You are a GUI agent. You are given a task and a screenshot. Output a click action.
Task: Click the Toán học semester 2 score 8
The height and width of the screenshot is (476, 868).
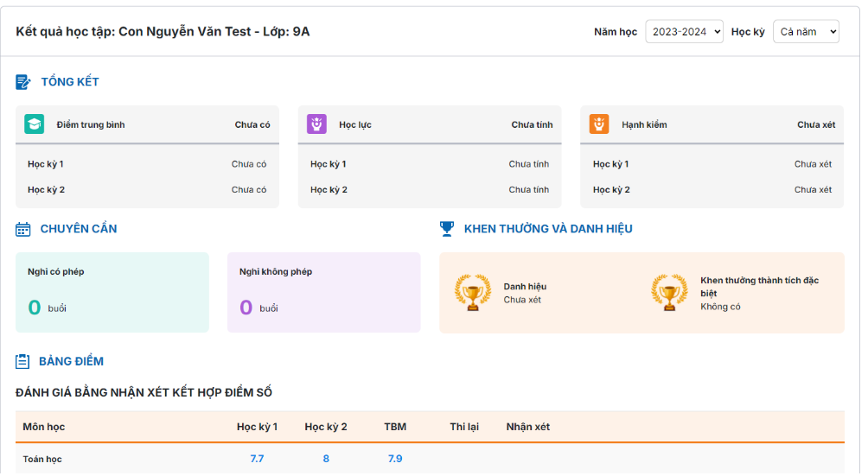[x=326, y=459]
